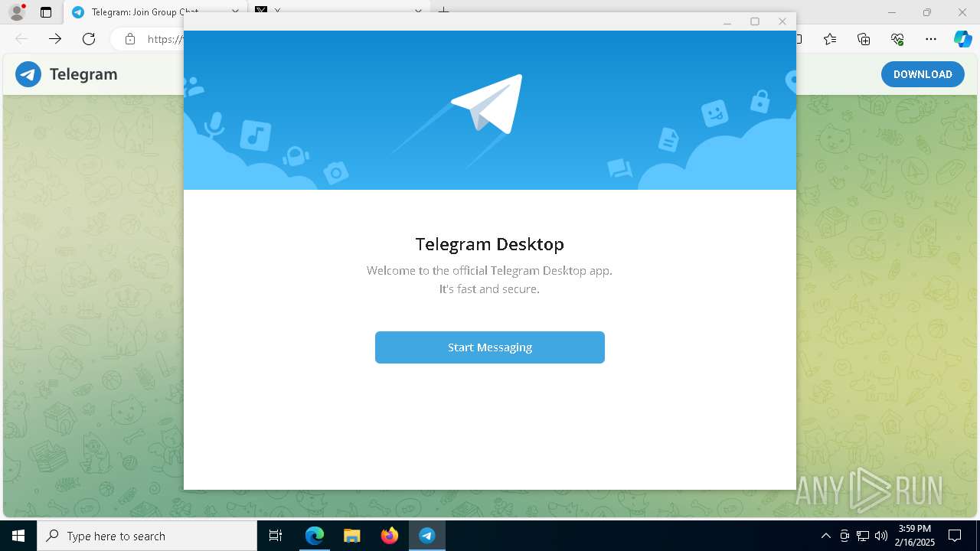The image size is (980, 551).
Task: Open Firefox from the taskbar
Action: pyautogui.click(x=389, y=536)
